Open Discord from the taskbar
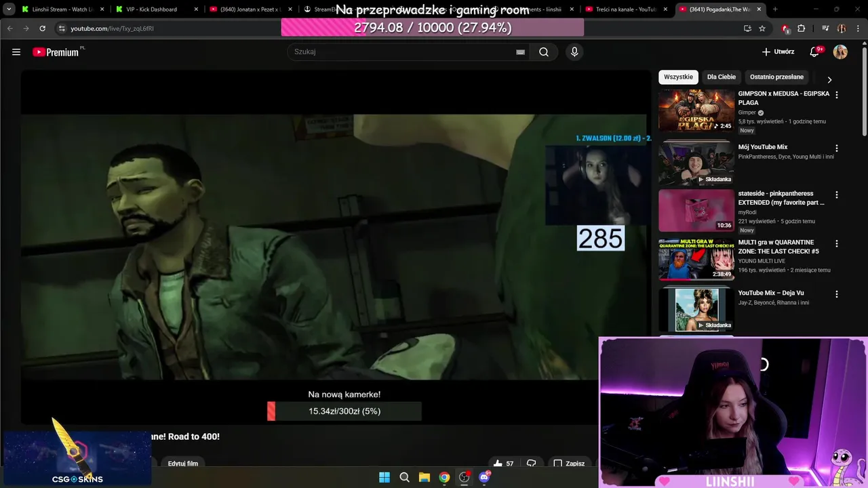868x488 pixels. click(x=484, y=477)
